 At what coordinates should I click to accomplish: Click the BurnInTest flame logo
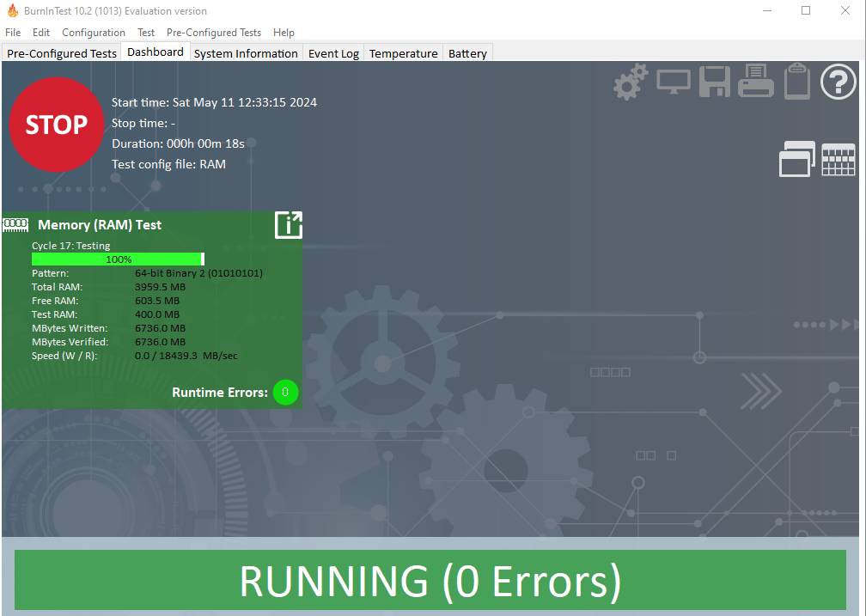[13, 10]
